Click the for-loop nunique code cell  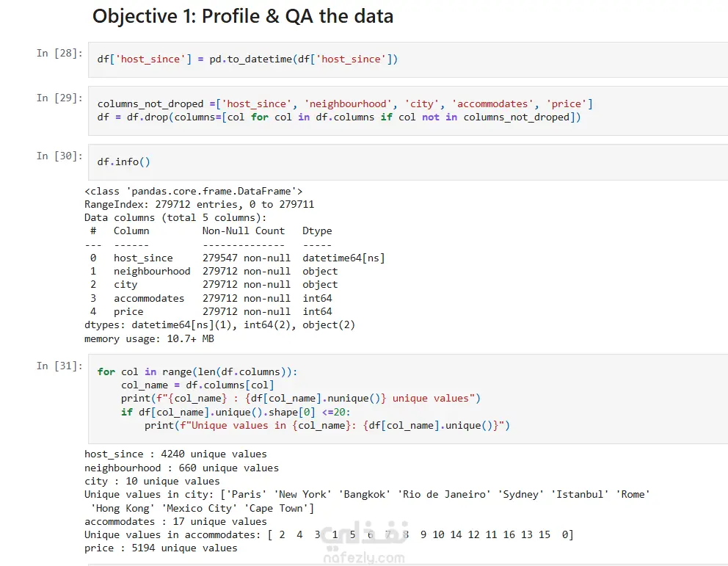(x=407, y=399)
